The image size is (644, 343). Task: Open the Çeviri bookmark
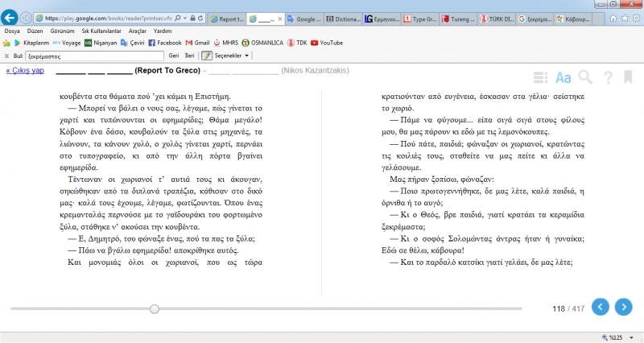coord(132,43)
